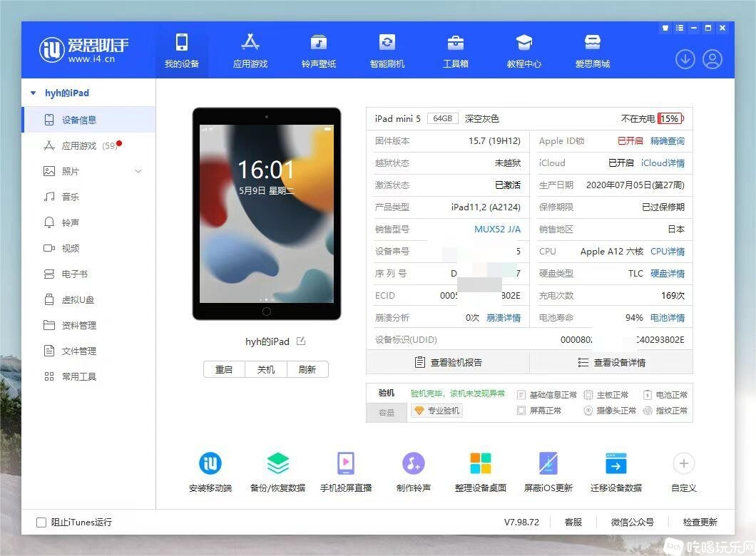Click the 重启 restart button
Screen dimensions: 756x556
(x=224, y=369)
